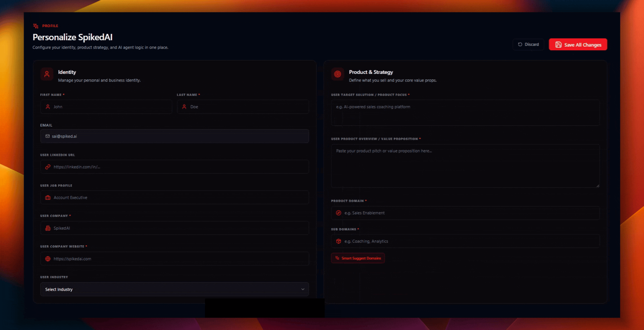Focus the Product Overview / Value Proposition textarea

point(465,166)
